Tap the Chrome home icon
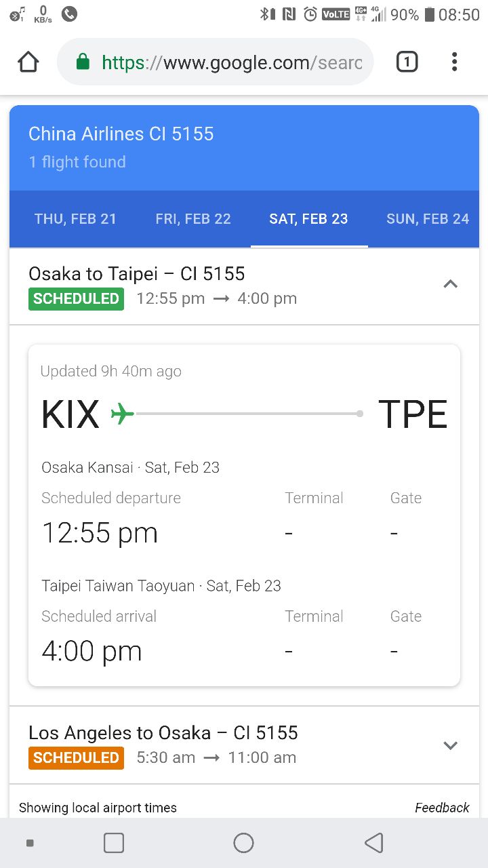This screenshot has width=488, height=868. [x=28, y=62]
